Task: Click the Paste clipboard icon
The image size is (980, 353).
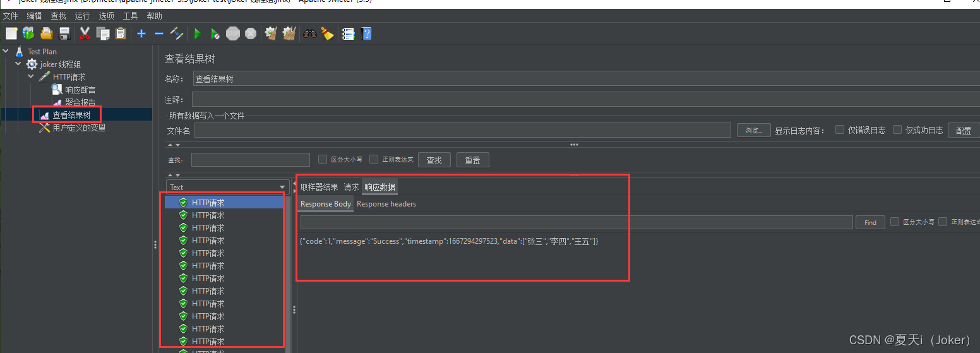Action: pos(121,33)
